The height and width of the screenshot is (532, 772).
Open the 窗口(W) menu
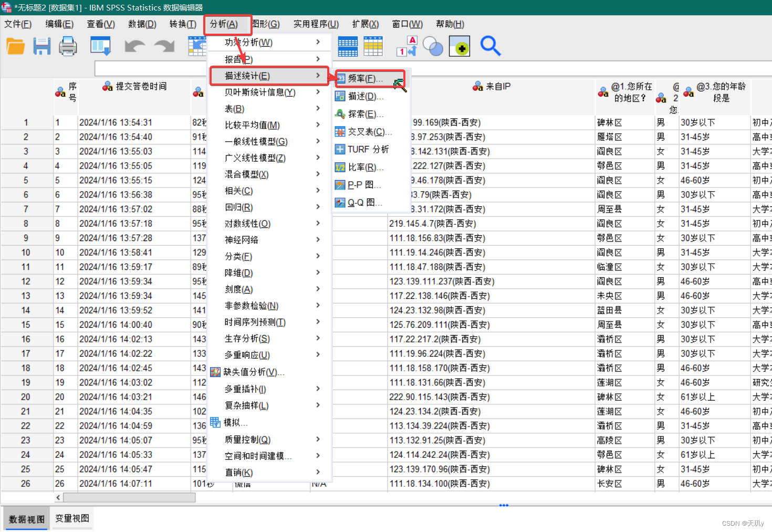coord(408,24)
